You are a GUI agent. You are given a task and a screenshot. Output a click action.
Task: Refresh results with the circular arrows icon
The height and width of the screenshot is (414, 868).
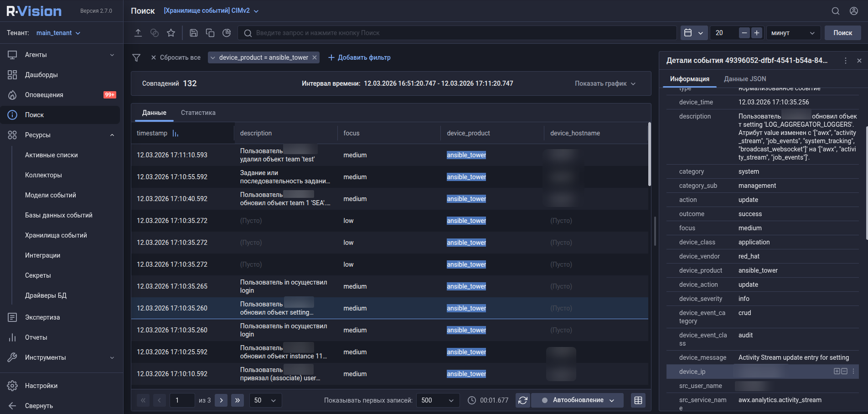pos(522,400)
